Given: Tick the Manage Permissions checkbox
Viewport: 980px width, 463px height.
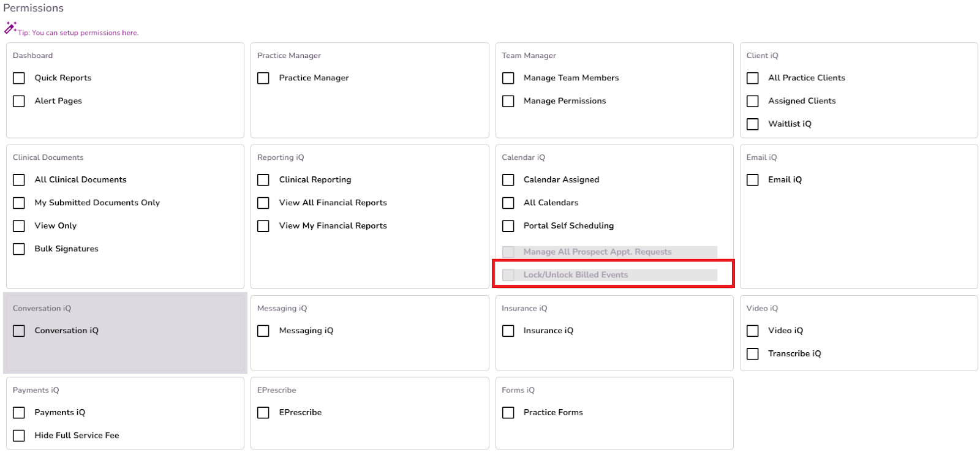Looking at the screenshot, I should point(508,101).
